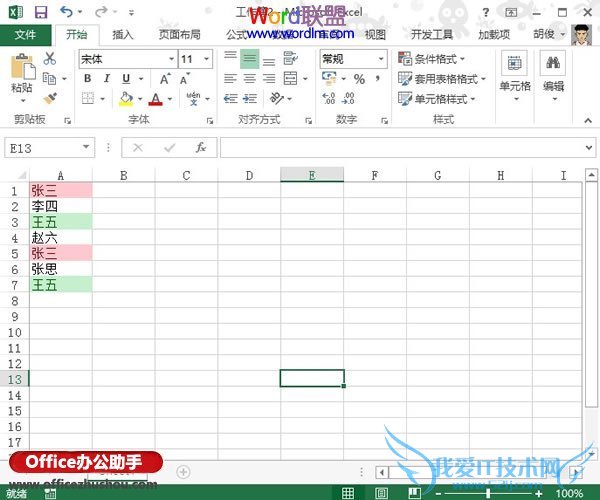Switch to the 开发工具 tab

click(x=432, y=35)
